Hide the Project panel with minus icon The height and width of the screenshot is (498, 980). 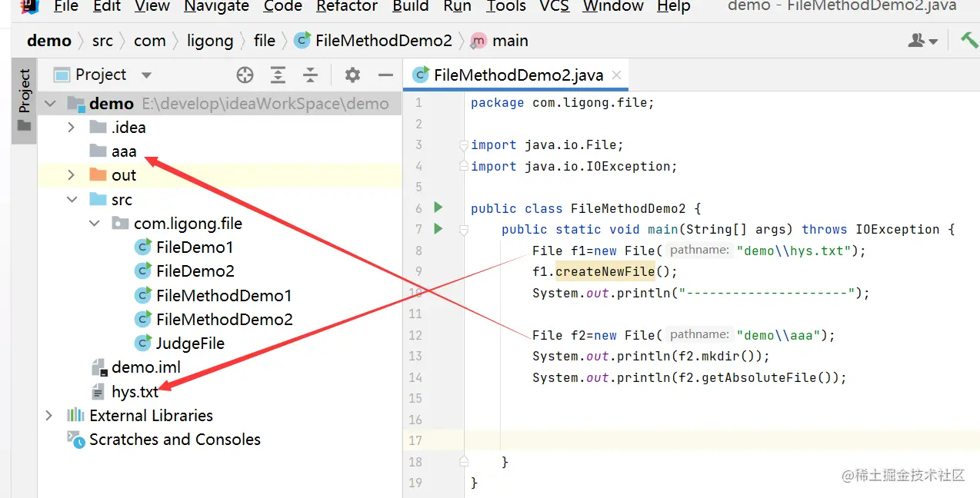(x=385, y=75)
